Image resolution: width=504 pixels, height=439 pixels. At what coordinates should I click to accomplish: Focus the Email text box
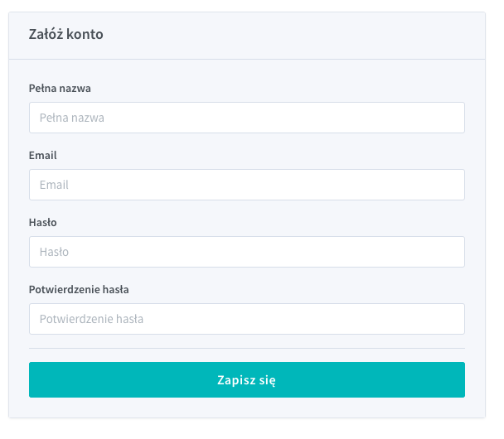tap(246, 185)
